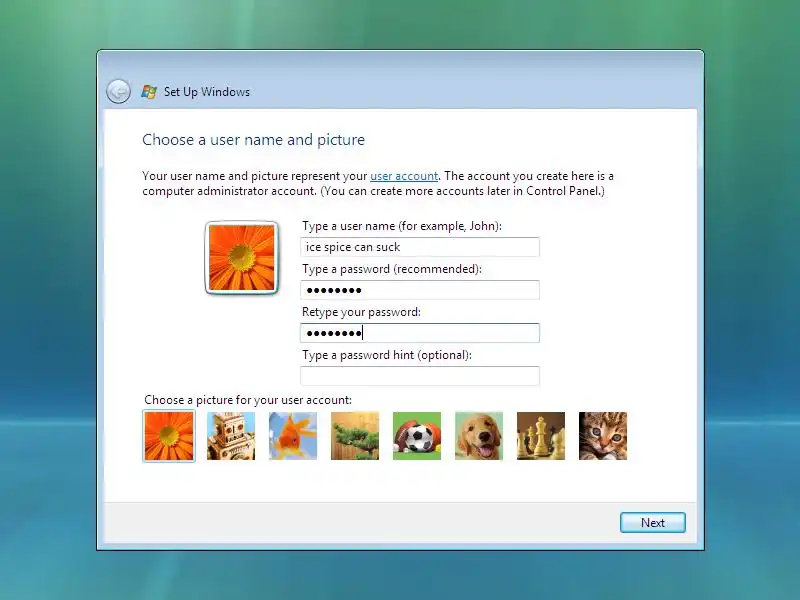Select the orange flower account picture
The width and height of the screenshot is (800, 600).
coord(169,436)
